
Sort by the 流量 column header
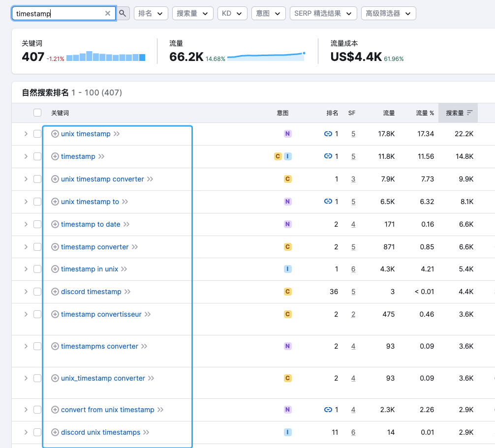389,113
